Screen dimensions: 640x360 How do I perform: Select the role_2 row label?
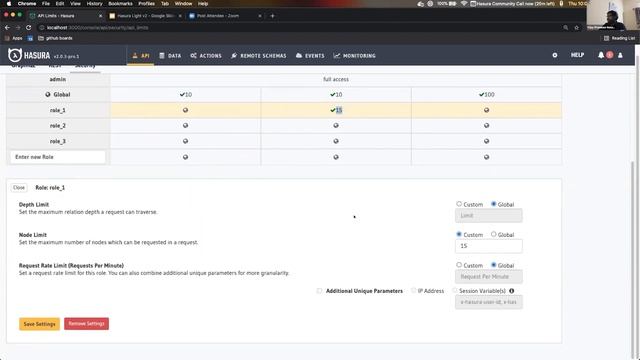click(58, 126)
